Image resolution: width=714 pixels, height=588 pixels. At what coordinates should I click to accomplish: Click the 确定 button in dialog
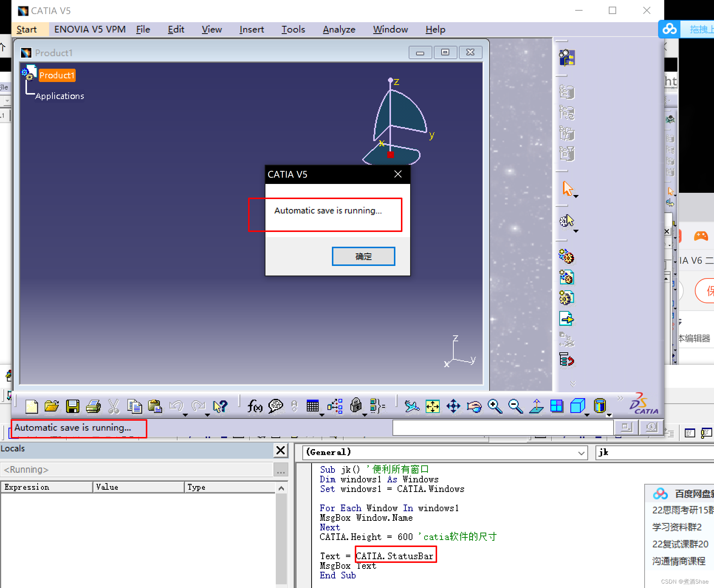[363, 256]
